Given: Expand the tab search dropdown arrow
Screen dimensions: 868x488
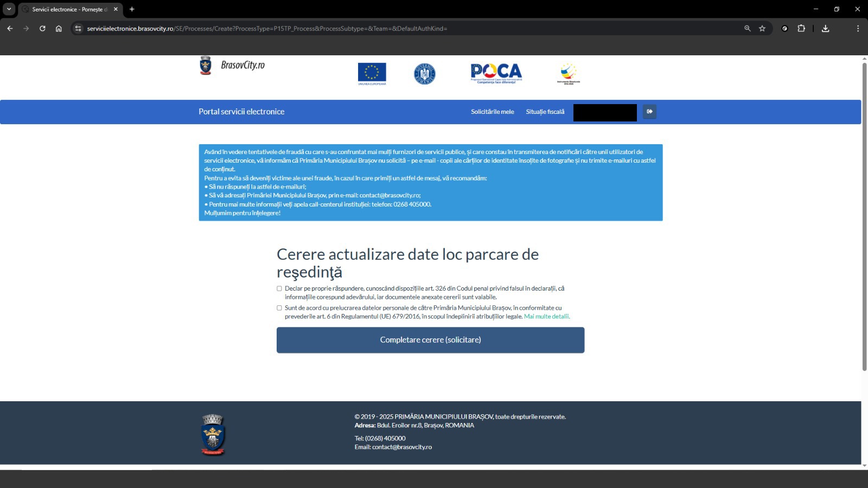Looking at the screenshot, I should coord(9,9).
